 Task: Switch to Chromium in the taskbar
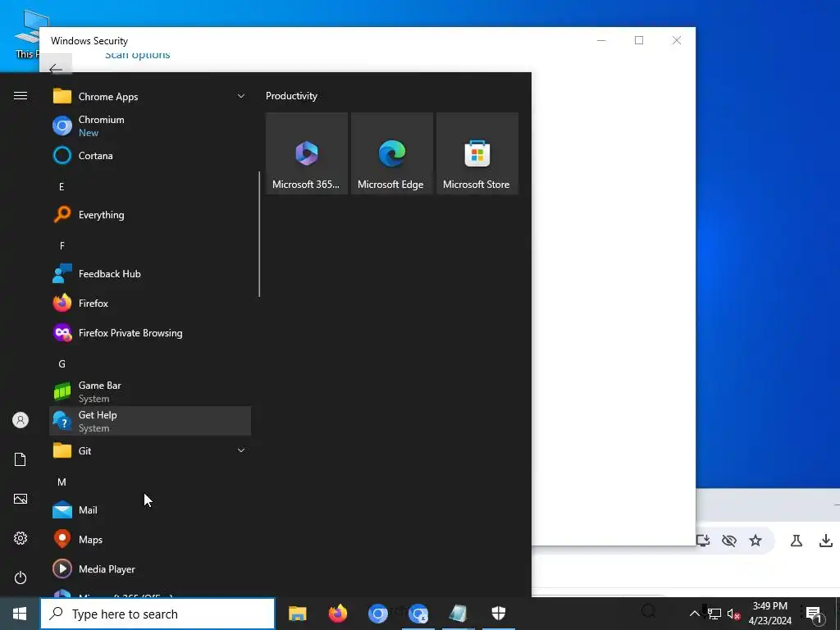[377, 614]
